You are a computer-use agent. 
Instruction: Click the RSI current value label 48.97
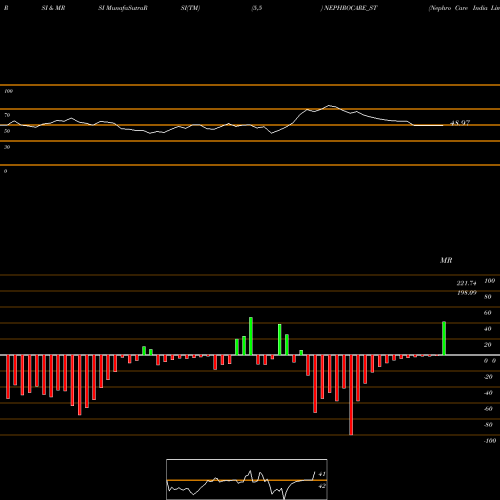point(460,123)
